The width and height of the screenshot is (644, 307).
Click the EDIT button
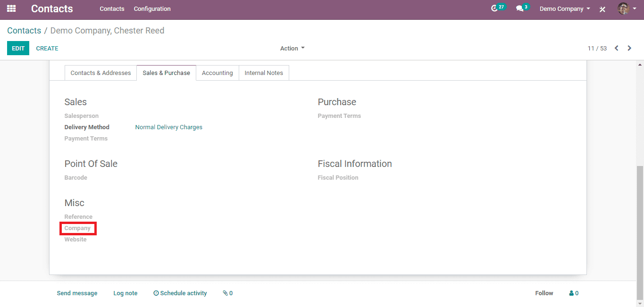(x=18, y=48)
